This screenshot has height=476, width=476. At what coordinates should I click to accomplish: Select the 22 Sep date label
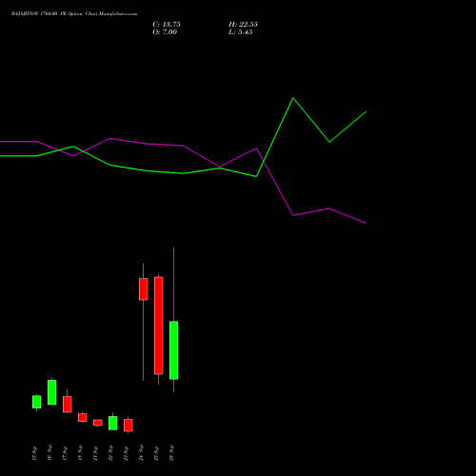click(110, 453)
